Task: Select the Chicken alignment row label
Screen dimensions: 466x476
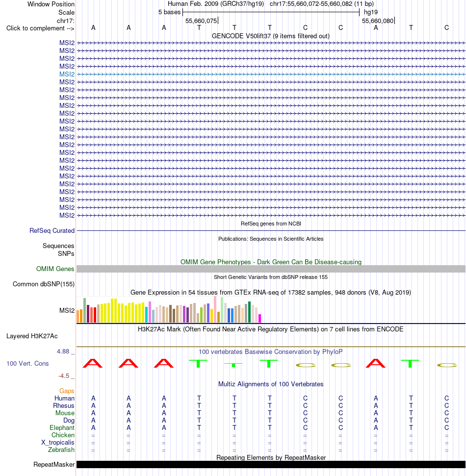Action: coord(63,435)
